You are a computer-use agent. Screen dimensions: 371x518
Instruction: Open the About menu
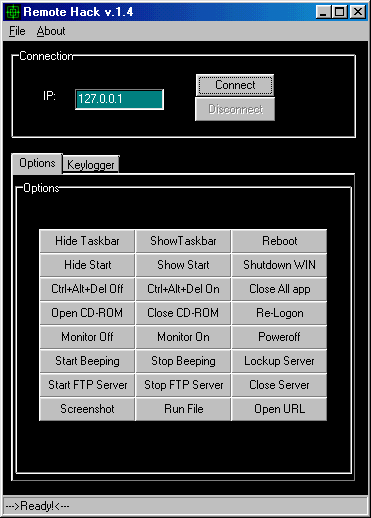pyautogui.click(x=51, y=31)
